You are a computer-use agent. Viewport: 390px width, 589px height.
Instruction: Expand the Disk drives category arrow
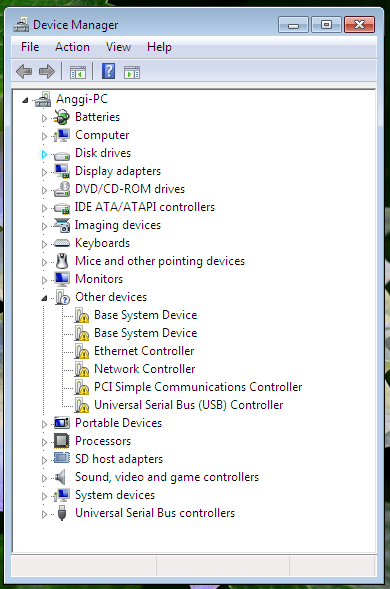tap(44, 154)
